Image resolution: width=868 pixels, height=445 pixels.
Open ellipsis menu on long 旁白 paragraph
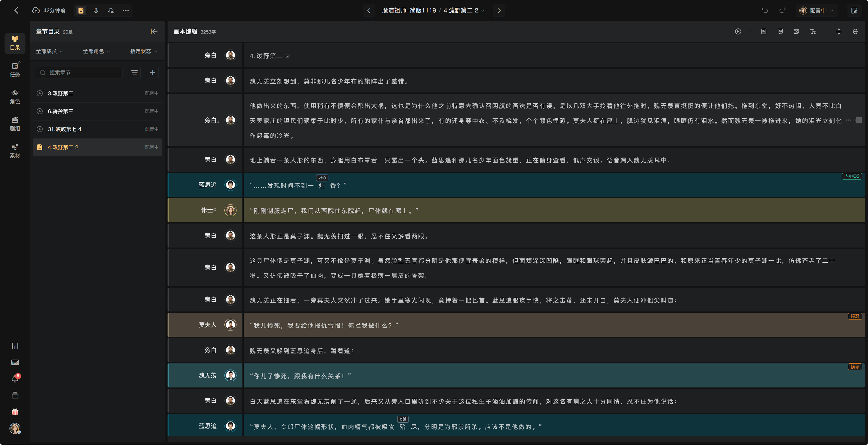(849, 120)
